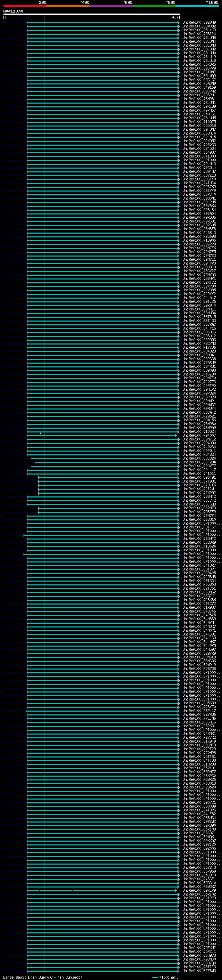
Task: Select label UniRef100_Q4TBR7
Action: tap(199, 566)
